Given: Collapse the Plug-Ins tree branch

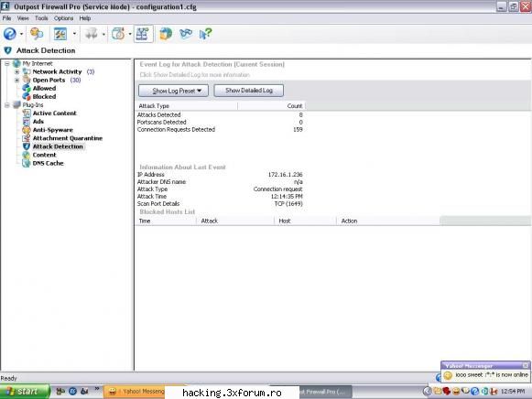Looking at the screenshot, I should [6, 105].
